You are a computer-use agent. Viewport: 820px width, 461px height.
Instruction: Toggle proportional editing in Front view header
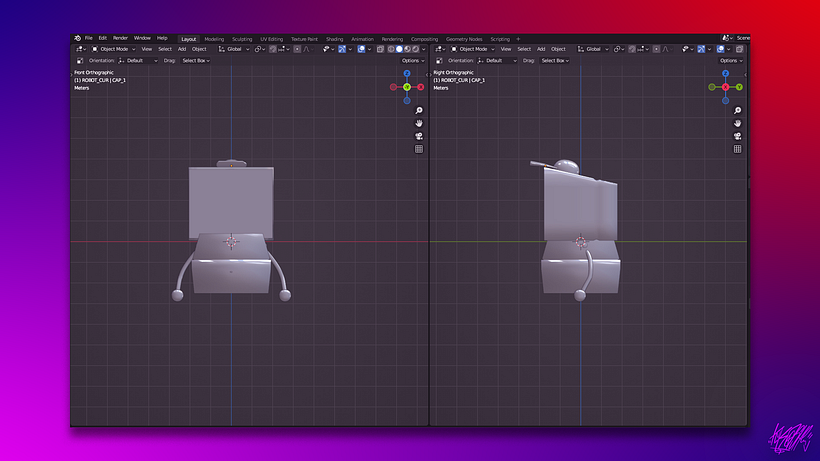click(297, 49)
